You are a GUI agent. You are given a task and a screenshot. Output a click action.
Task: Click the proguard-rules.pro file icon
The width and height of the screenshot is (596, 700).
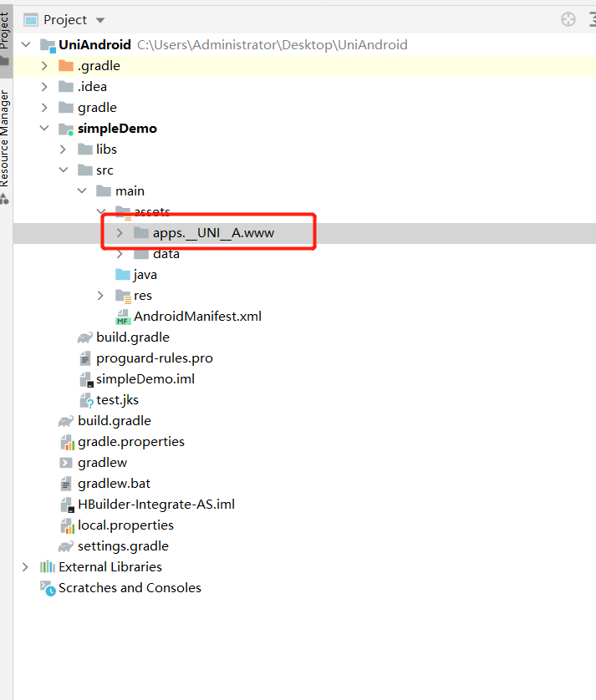coord(85,358)
